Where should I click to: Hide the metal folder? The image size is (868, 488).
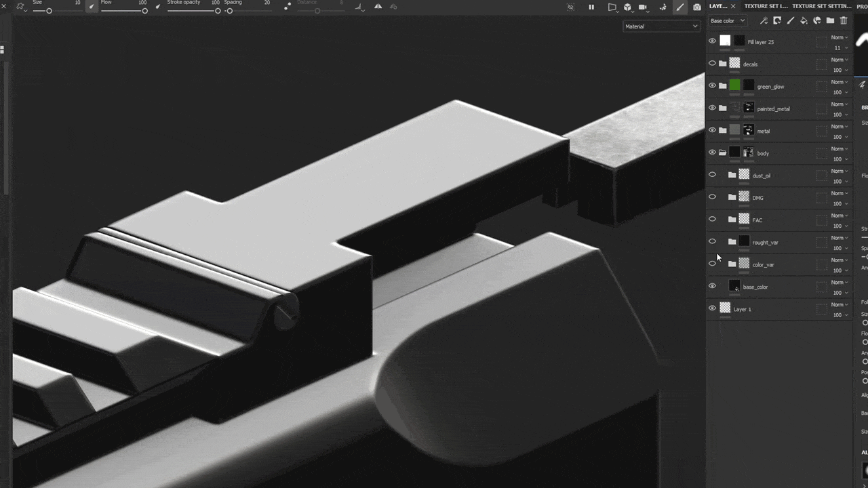pyautogui.click(x=712, y=130)
